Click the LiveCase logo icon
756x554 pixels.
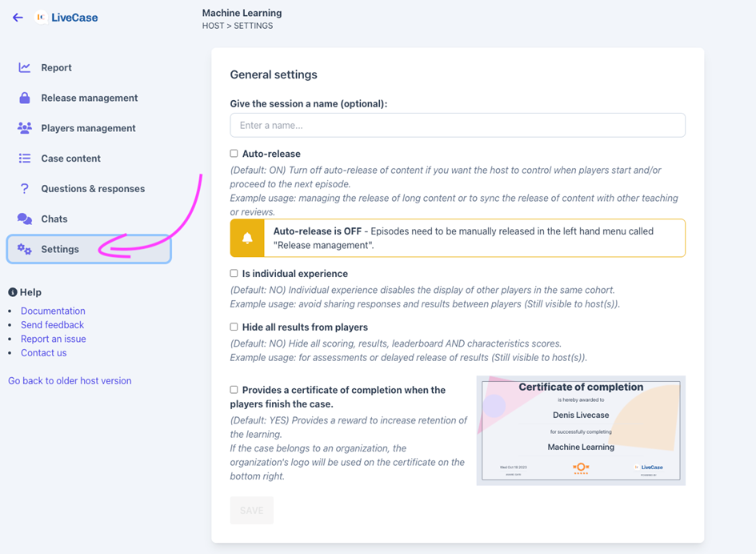click(x=41, y=18)
